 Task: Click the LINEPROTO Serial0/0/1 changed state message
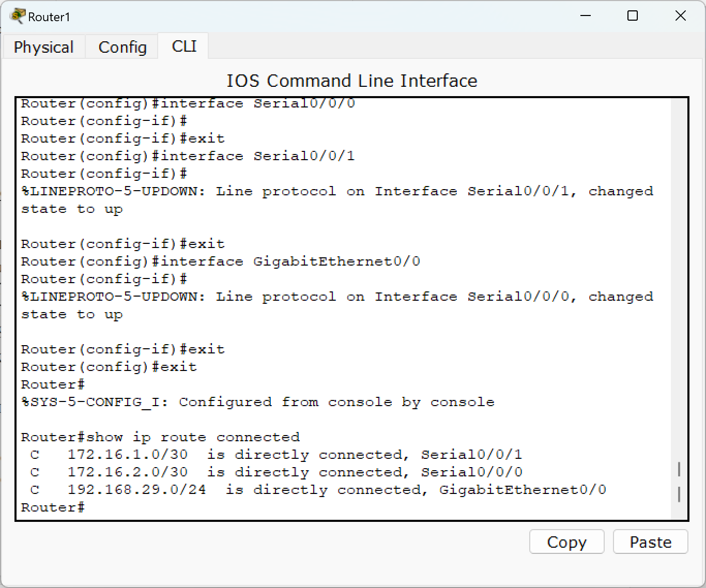click(337, 200)
